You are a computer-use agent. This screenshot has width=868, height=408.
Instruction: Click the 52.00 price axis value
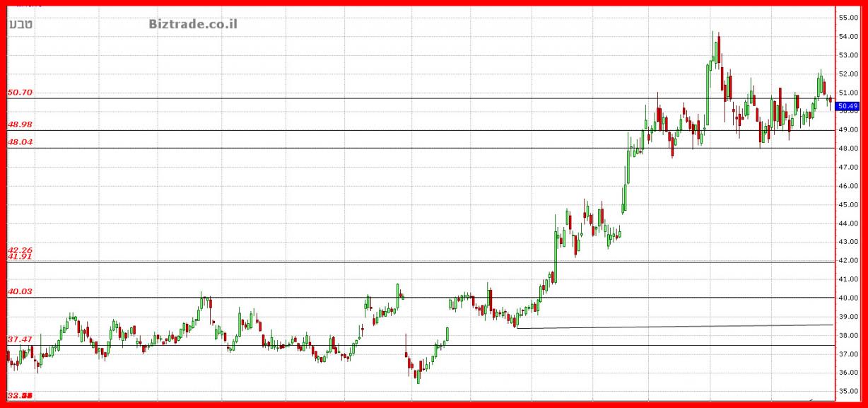pos(848,74)
